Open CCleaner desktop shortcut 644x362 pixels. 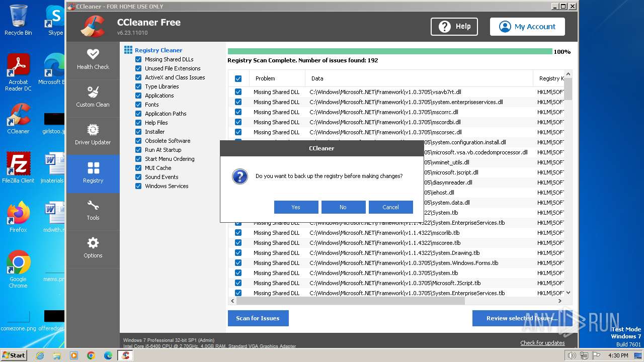point(19,119)
